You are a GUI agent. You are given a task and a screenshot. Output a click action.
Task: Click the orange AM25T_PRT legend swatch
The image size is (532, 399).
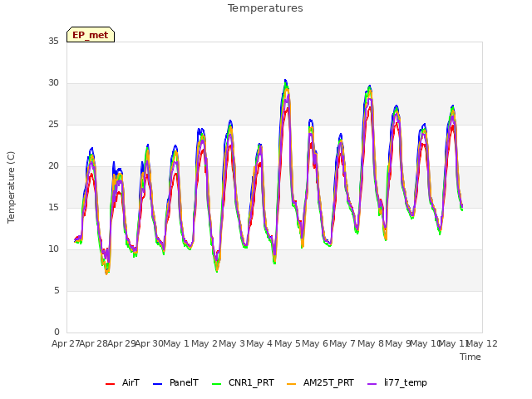(292, 384)
